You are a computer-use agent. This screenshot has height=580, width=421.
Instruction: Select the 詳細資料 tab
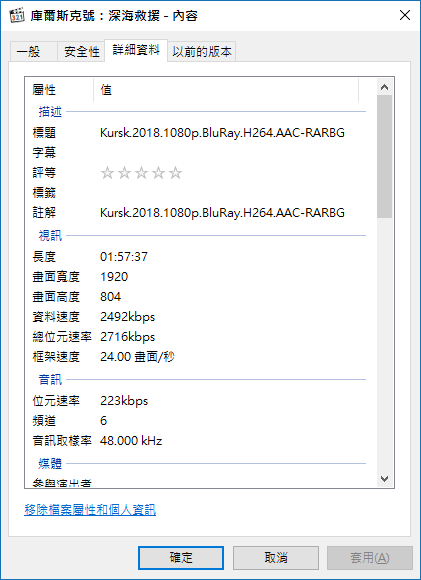click(x=136, y=50)
